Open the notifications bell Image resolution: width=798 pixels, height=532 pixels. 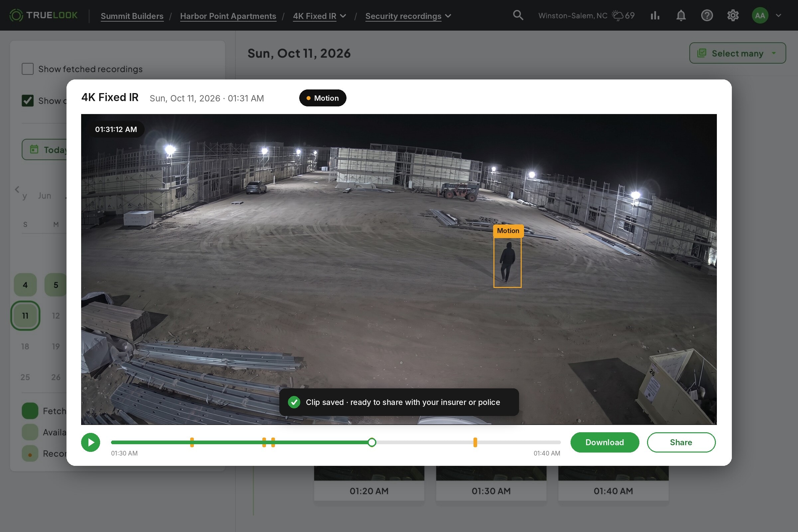[681, 15]
